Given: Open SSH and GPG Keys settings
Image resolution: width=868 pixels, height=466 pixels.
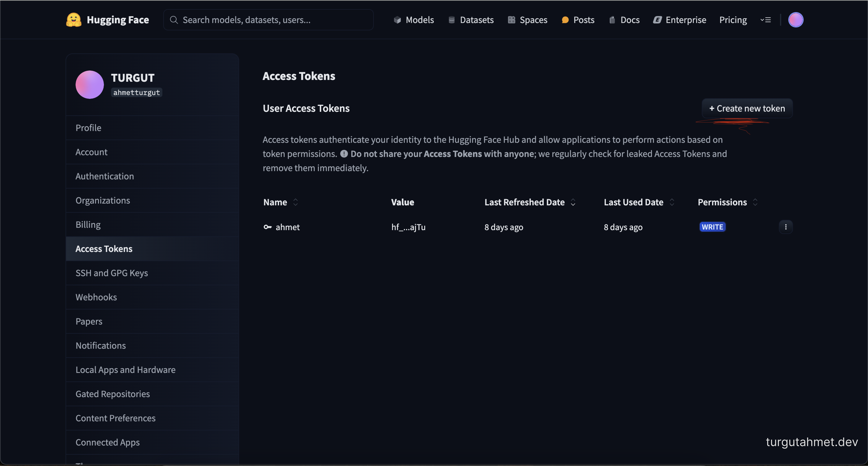Looking at the screenshot, I should click(152, 273).
